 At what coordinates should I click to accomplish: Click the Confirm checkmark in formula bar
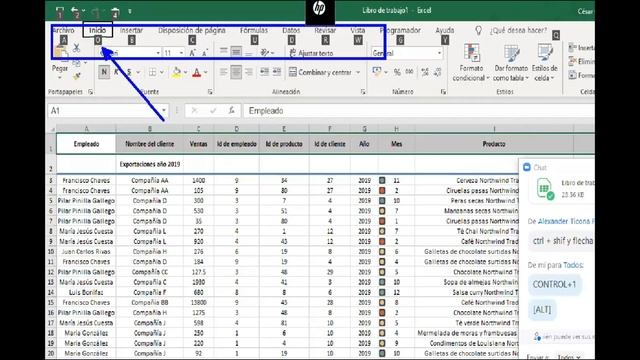click(213, 111)
